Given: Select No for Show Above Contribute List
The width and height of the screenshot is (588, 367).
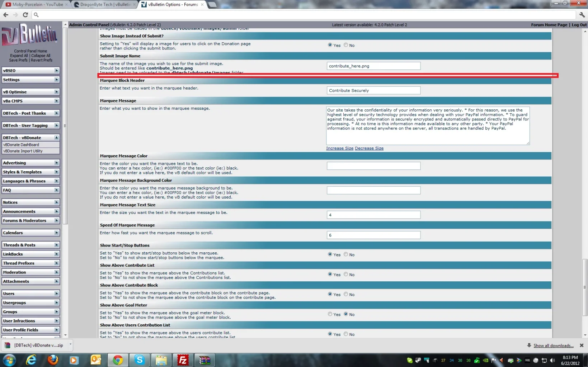Looking at the screenshot, I should point(346,274).
